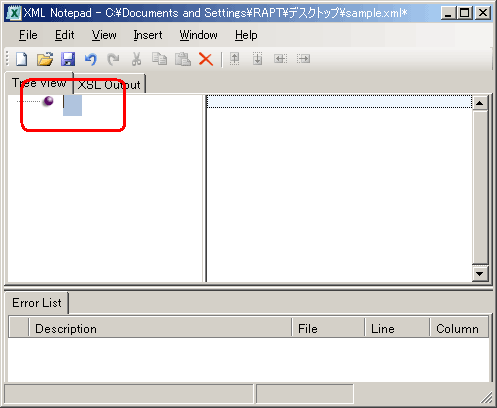Viewport: 497px width, 408px height.
Task: Click the highlighted value row in right pane
Action: 339,101
